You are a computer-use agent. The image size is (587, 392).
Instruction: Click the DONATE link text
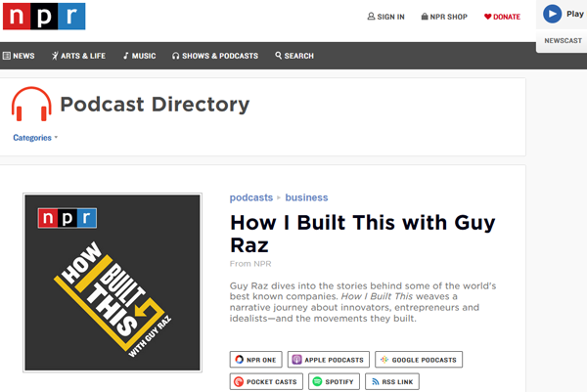coord(507,17)
